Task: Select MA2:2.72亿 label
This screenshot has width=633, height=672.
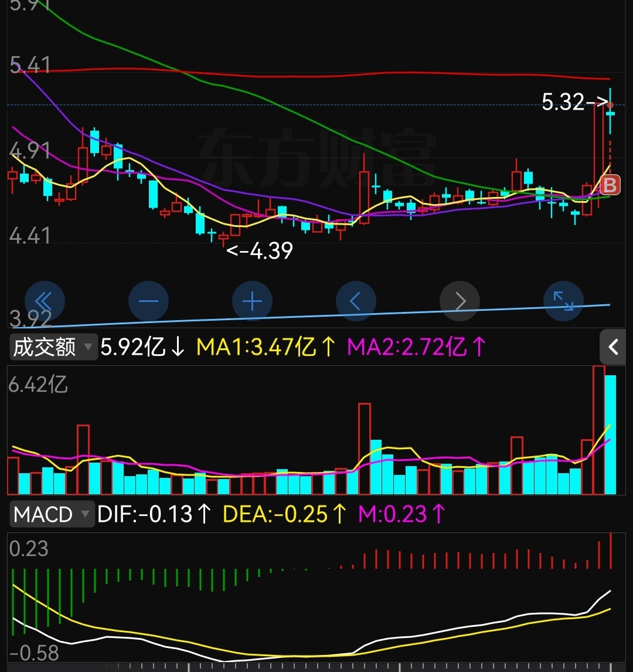Action: click(x=416, y=347)
